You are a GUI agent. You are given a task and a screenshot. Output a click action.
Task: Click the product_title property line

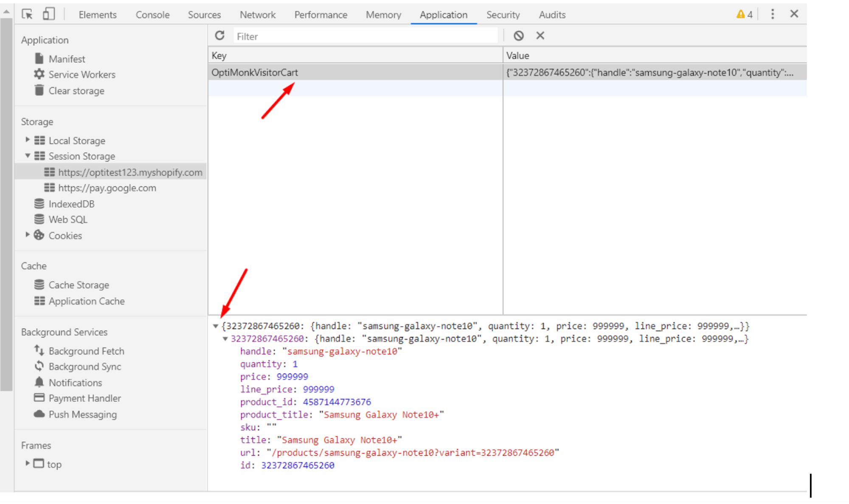[x=342, y=414]
